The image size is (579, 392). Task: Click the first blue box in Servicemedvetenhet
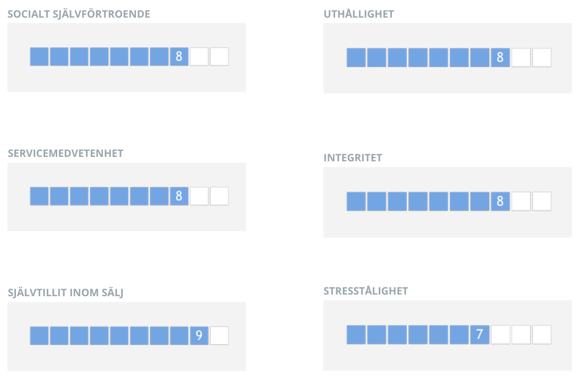click(x=39, y=196)
